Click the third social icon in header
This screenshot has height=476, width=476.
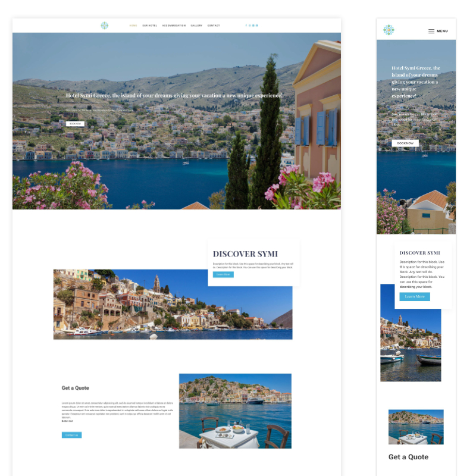coord(253,26)
